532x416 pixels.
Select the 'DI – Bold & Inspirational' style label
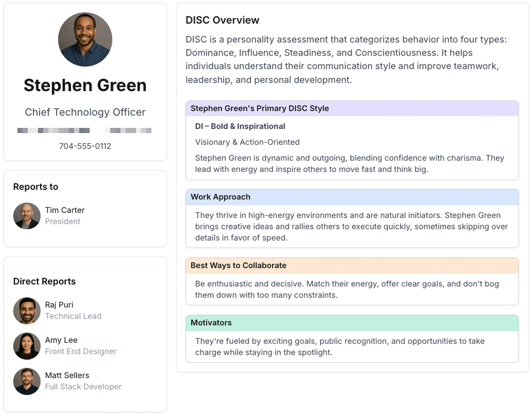point(240,126)
